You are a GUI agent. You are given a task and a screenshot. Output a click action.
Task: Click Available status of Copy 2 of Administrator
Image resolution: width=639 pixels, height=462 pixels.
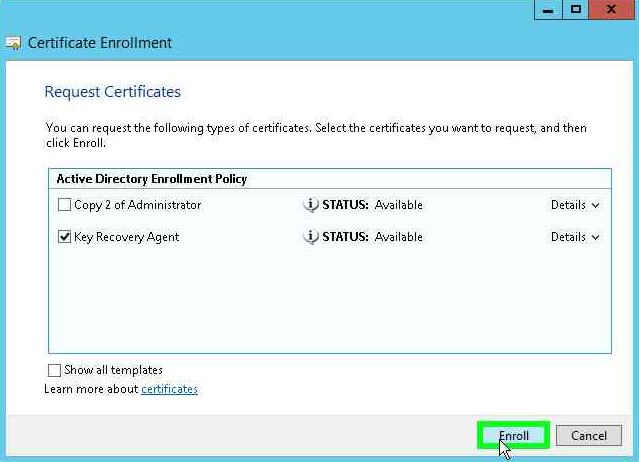[399, 205]
